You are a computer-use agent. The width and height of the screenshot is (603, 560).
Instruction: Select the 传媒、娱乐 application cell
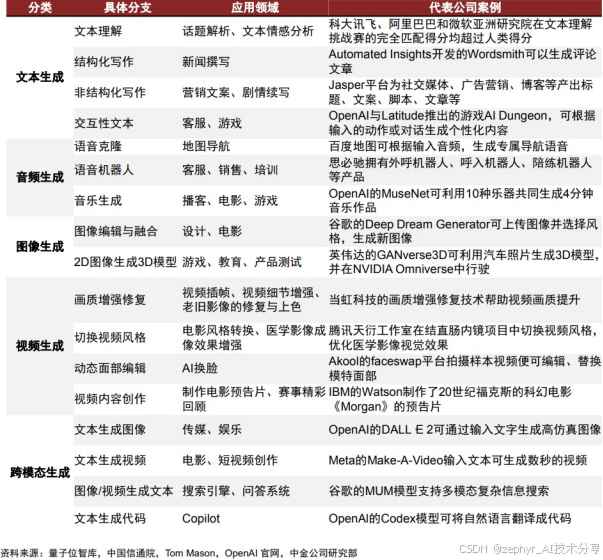tap(212, 429)
